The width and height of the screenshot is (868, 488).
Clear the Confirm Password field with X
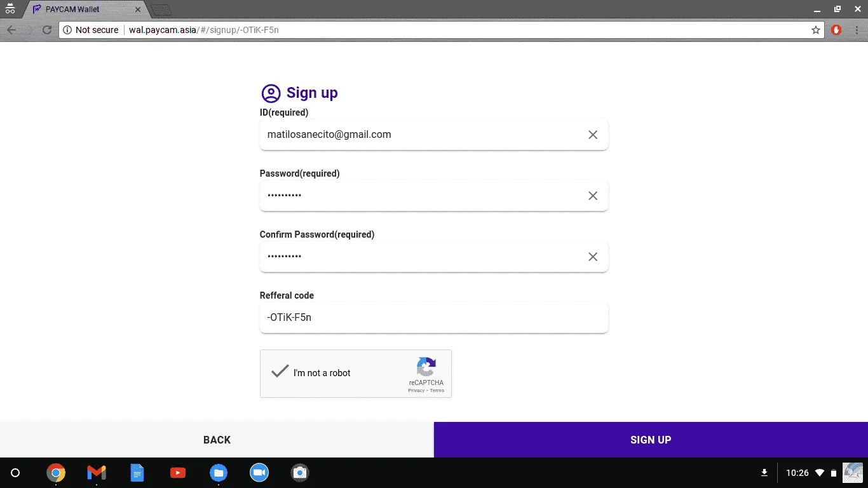[593, 257]
